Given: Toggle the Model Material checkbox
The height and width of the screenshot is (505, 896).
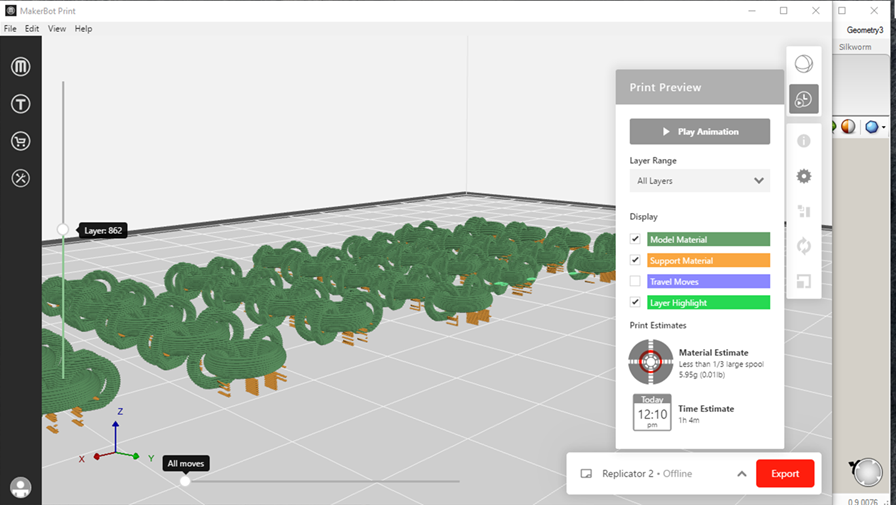Looking at the screenshot, I should point(635,239).
